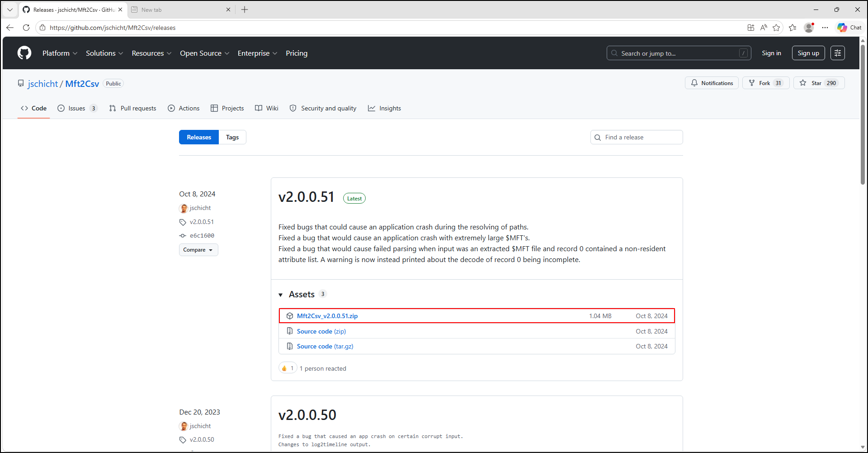This screenshot has height=453, width=868.
Task: Open jschicht author link for Oct 8 release
Action: coord(200,208)
